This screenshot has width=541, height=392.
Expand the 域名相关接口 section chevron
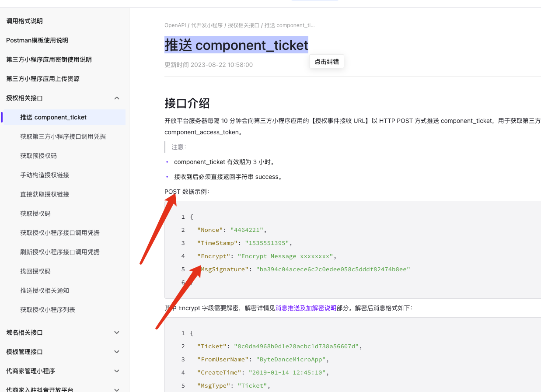(x=117, y=332)
